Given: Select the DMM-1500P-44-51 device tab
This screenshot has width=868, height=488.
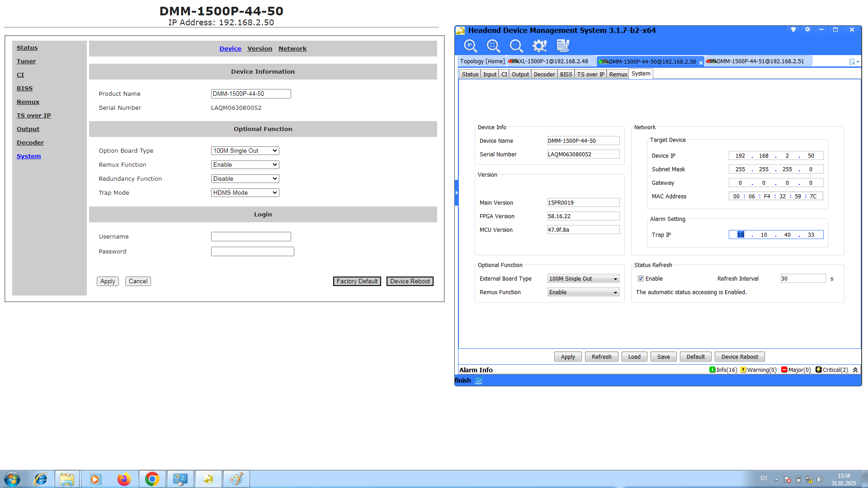Looking at the screenshot, I should coord(759,61).
